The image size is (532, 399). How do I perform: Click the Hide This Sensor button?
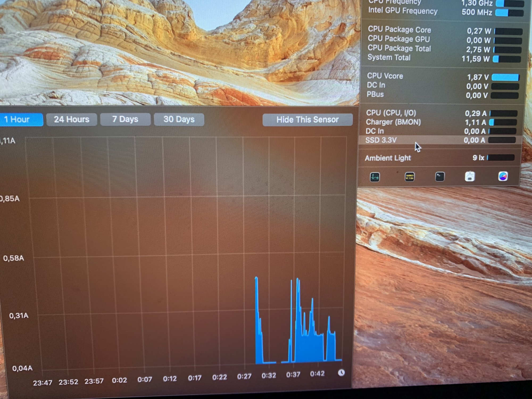[307, 120]
